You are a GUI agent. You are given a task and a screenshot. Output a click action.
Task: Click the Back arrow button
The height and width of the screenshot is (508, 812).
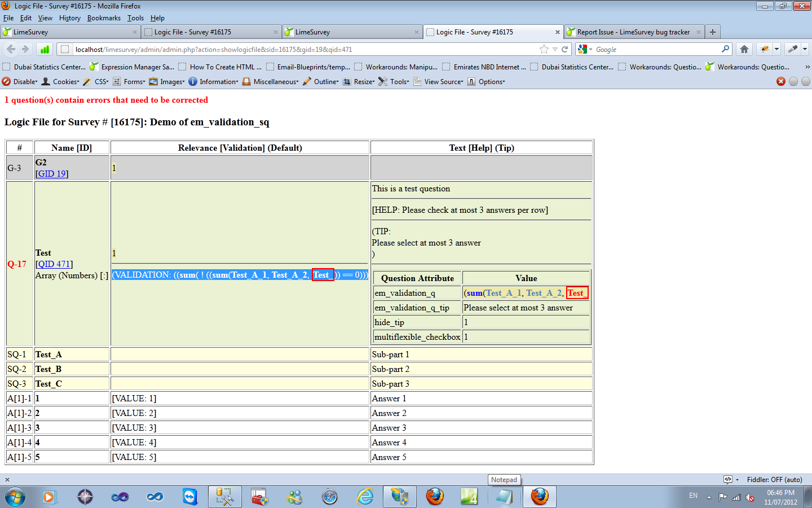11,49
